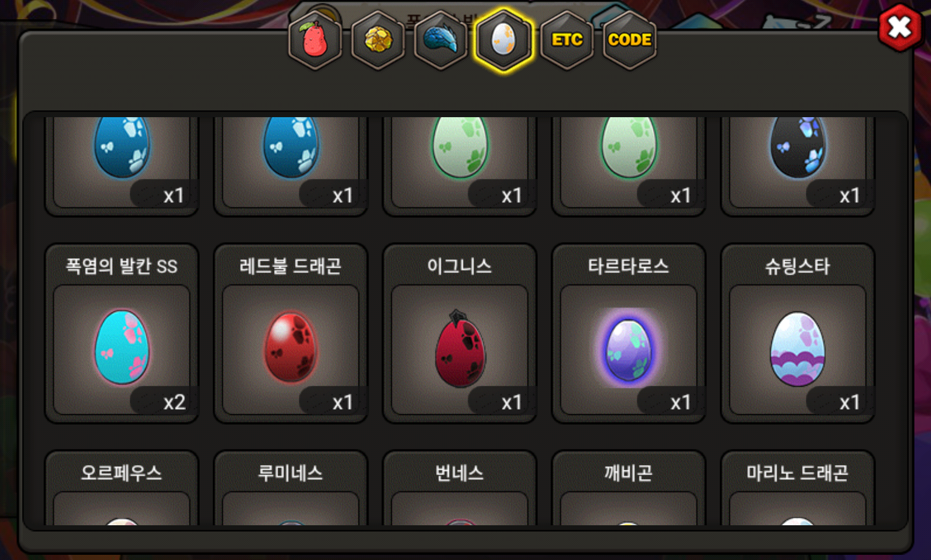Pick the spiky 이그니스 egg
The image size is (931, 560).
coord(460,333)
